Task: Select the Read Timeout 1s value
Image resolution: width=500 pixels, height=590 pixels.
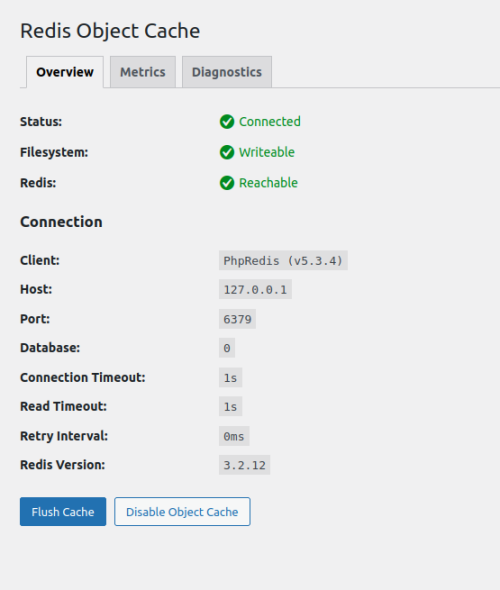Action: (230, 406)
